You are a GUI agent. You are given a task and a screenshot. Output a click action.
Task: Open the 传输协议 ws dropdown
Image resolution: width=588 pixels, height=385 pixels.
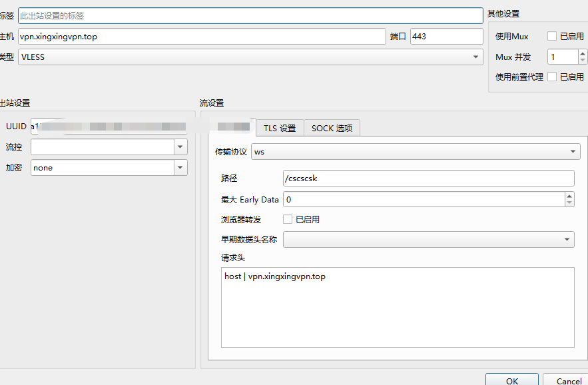pos(416,152)
